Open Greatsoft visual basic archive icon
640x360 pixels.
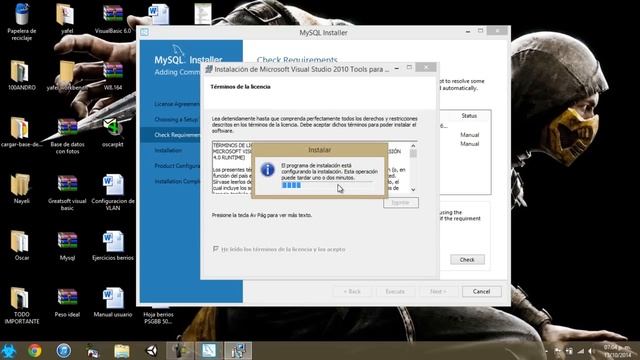[x=67, y=192]
